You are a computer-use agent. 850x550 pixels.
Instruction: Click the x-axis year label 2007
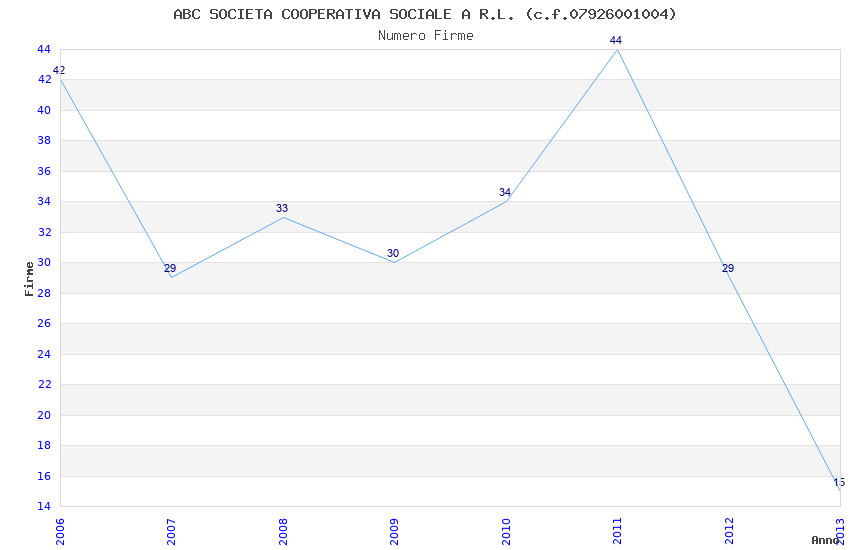171,531
